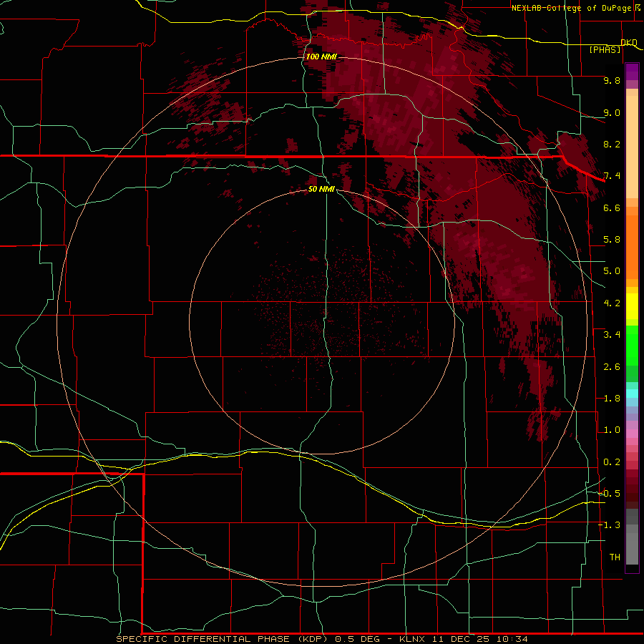This screenshot has height=644, width=644.
Task: Click the cyan segment of the color bar
Action: [x=632, y=394]
